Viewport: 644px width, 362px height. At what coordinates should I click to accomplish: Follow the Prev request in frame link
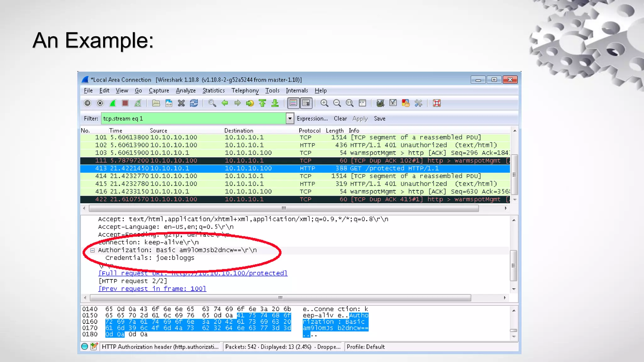152,288
